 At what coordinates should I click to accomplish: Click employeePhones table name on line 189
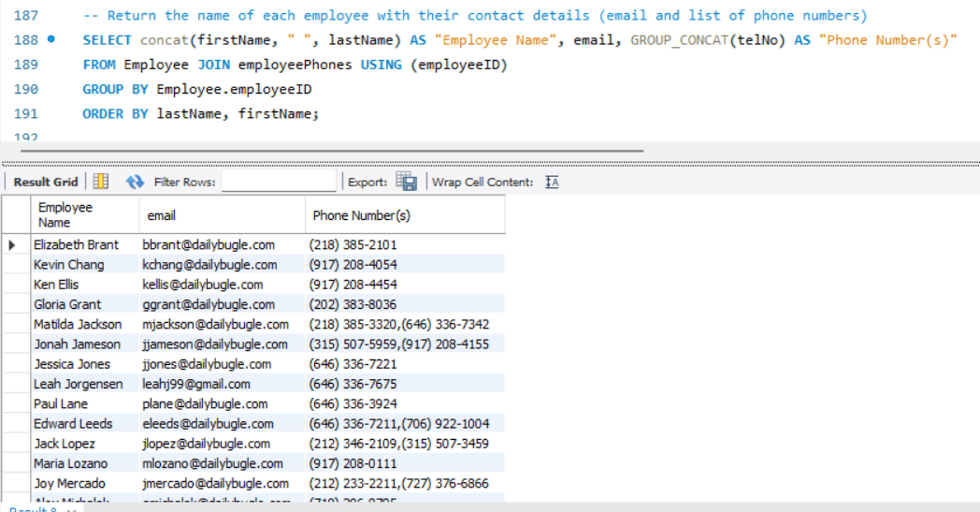click(295, 65)
